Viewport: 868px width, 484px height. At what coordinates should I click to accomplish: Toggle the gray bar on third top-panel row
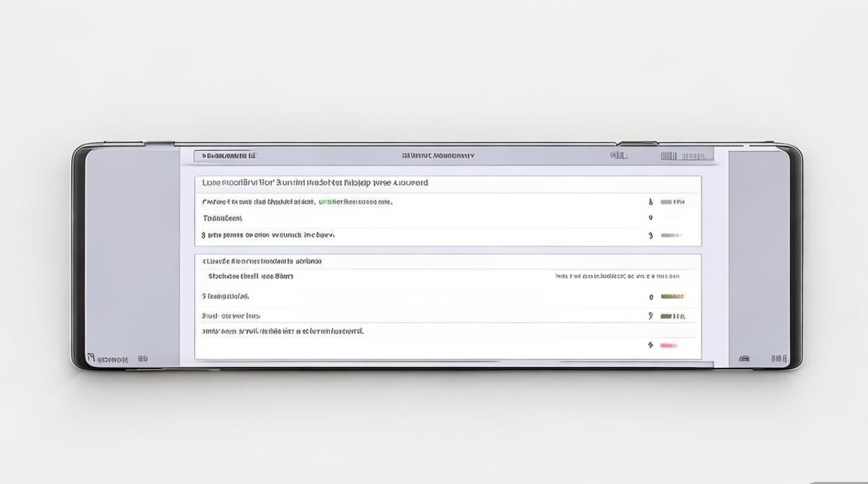pos(671,236)
